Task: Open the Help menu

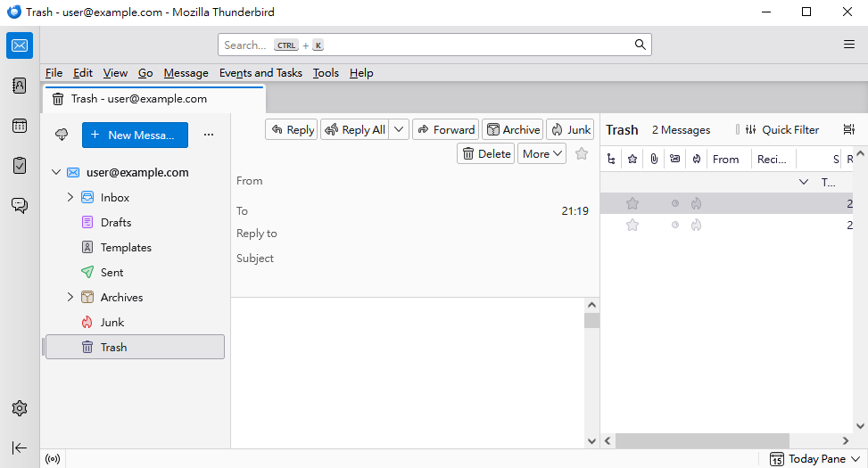Action: pyautogui.click(x=361, y=73)
